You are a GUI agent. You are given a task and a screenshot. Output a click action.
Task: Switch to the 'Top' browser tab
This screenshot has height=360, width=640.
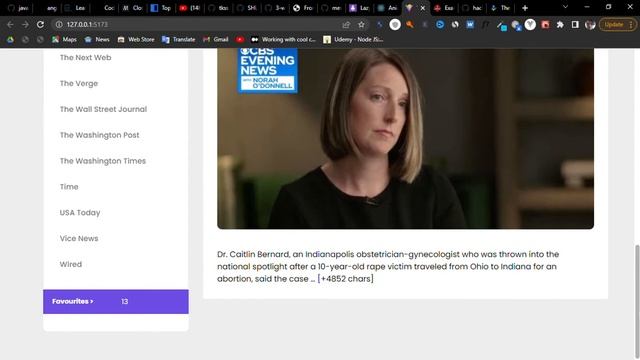[161, 8]
